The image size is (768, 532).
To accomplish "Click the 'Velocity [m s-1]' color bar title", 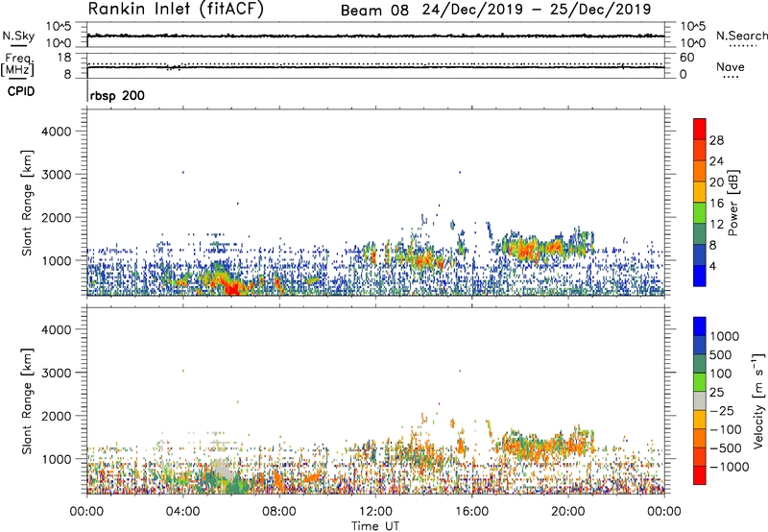I will coord(758,400).
